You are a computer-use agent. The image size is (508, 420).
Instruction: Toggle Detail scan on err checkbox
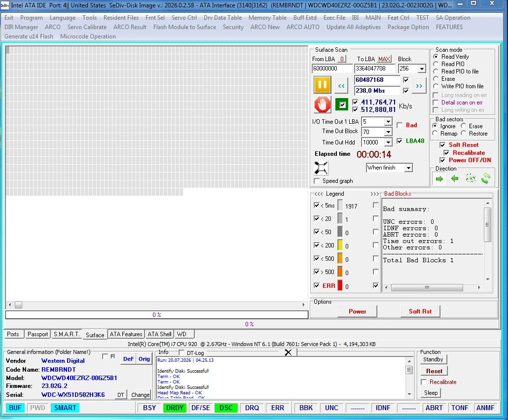436,103
